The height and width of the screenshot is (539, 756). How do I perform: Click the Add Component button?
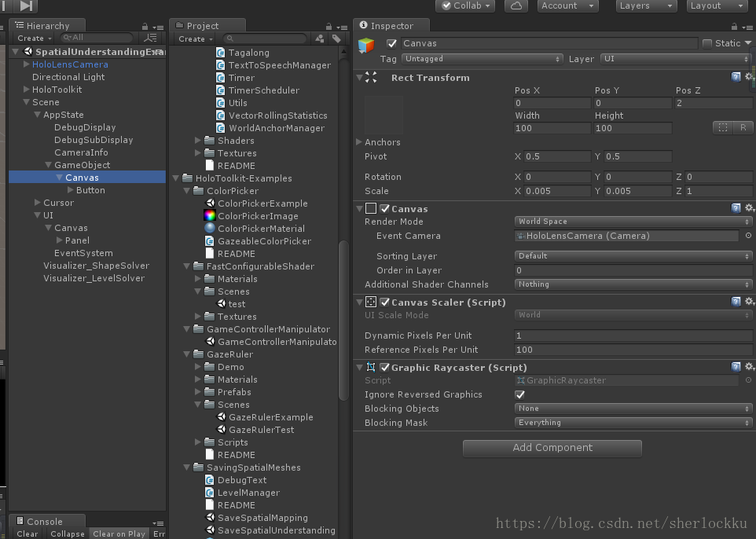click(552, 448)
